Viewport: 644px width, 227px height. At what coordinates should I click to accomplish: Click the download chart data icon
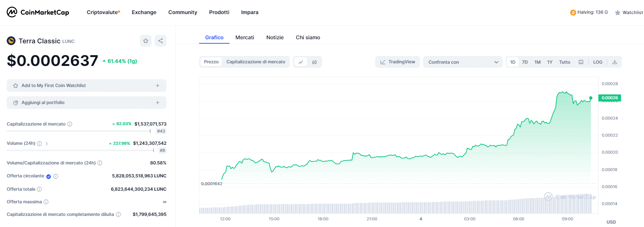[x=614, y=62]
